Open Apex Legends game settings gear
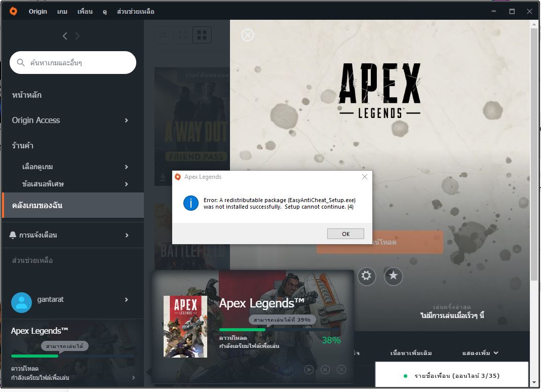 [366, 276]
